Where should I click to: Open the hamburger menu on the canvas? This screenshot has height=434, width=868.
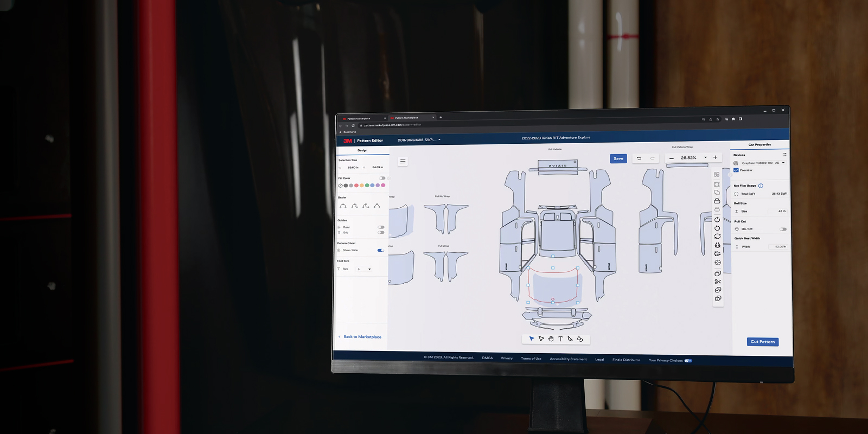coord(403,161)
